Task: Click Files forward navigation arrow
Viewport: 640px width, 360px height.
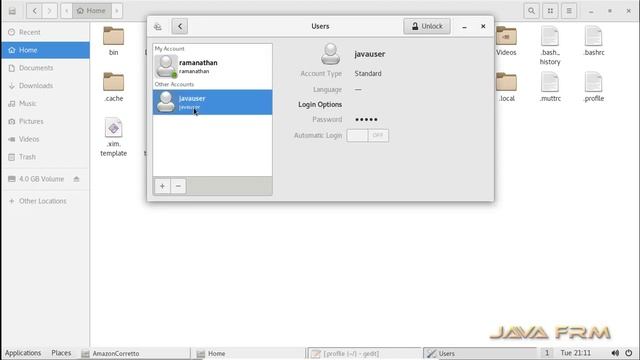Action: pos(50,11)
